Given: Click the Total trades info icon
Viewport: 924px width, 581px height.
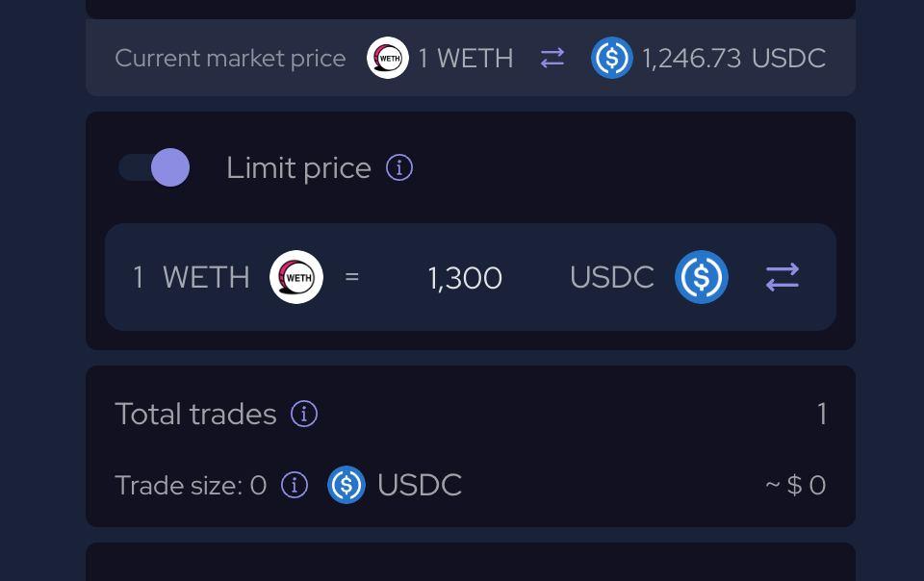Looking at the screenshot, I should point(304,414).
